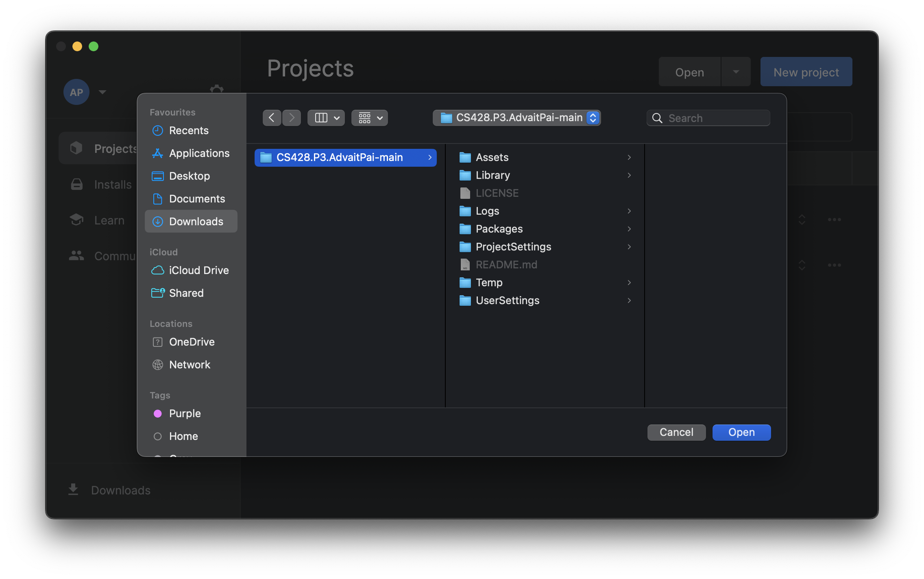The height and width of the screenshot is (579, 924).
Task: Select the Assets folder
Action: 492,157
